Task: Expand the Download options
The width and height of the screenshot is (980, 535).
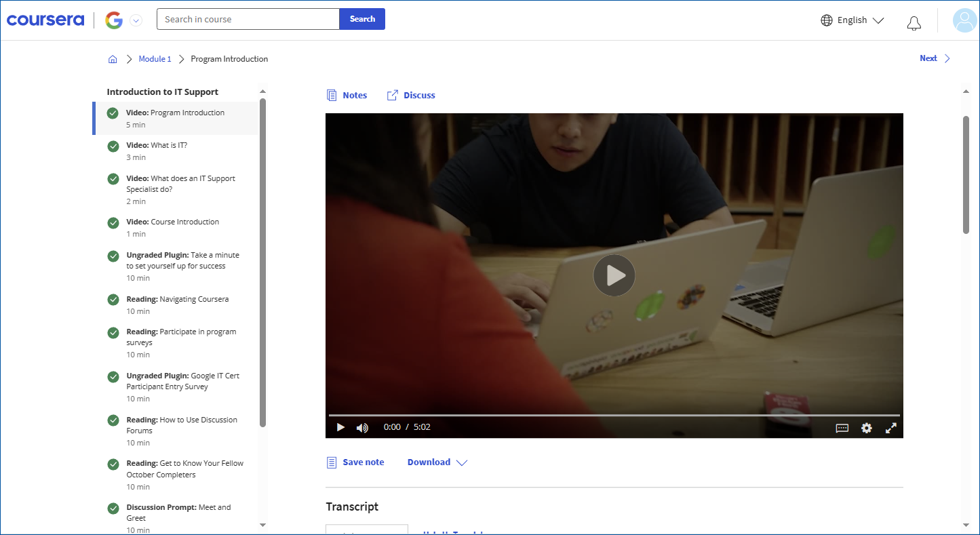Action: coord(437,462)
